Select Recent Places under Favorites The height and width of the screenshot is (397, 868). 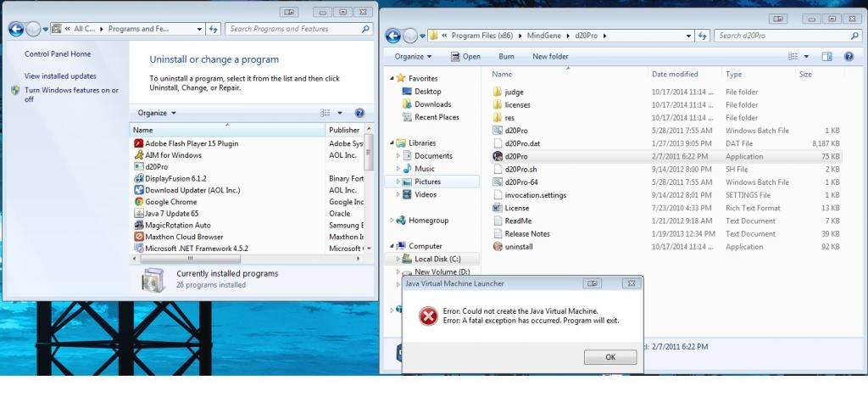[x=437, y=117]
